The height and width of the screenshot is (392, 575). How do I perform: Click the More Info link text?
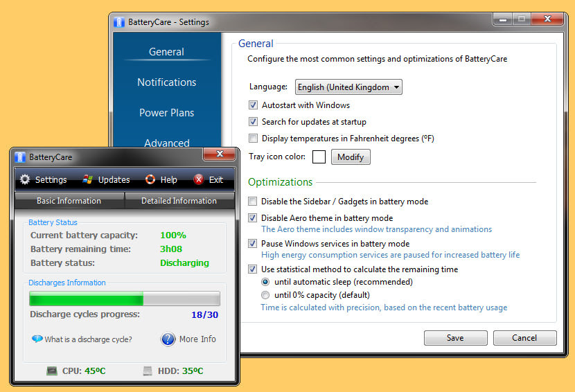pyautogui.click(x=197, y=339)
